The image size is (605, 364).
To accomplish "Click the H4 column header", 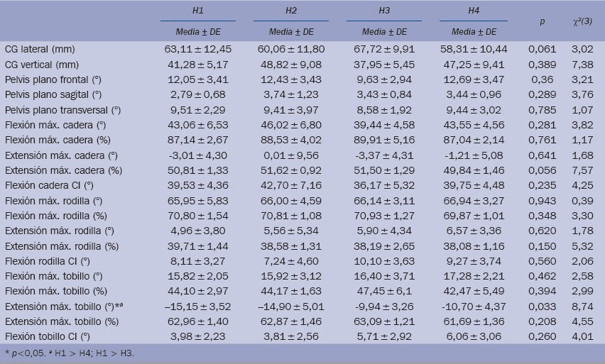I will [474, 12].
